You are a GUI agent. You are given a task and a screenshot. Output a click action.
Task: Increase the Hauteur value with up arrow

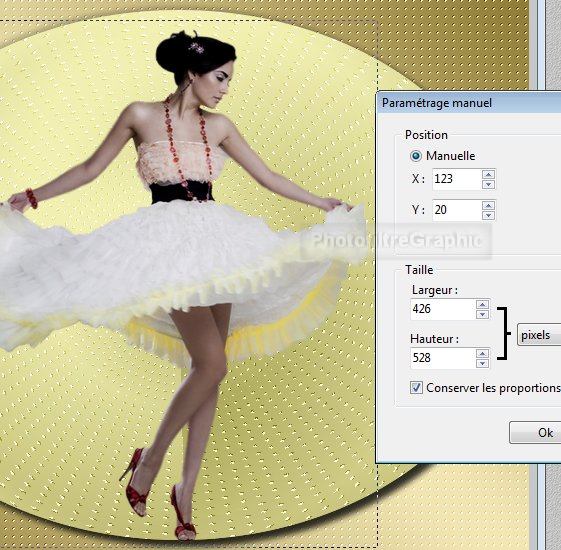(482, 354)
